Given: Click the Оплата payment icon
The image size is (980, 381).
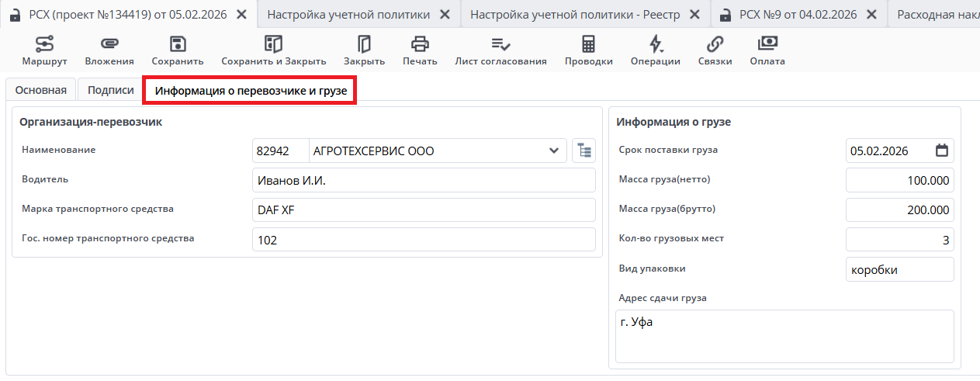Looking at the screenshot, I should (767, 44).
